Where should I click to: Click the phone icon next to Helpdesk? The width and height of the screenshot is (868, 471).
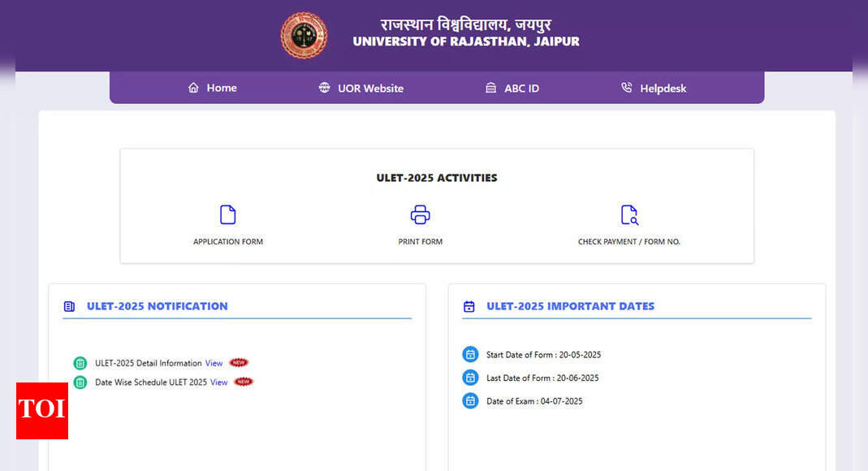point(626,88)
